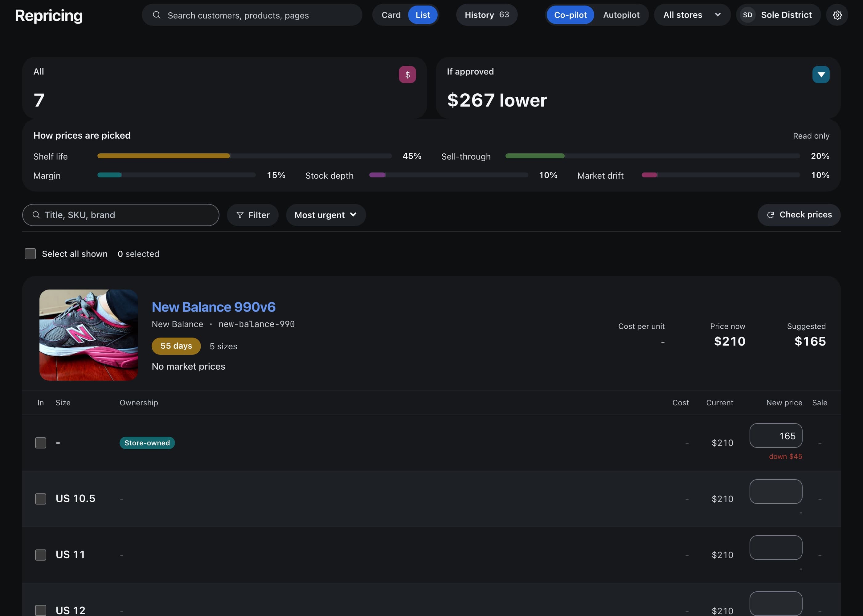The image size is (863, 616).
Task: Click the Price now $210 value
Action: click(730, 341)
